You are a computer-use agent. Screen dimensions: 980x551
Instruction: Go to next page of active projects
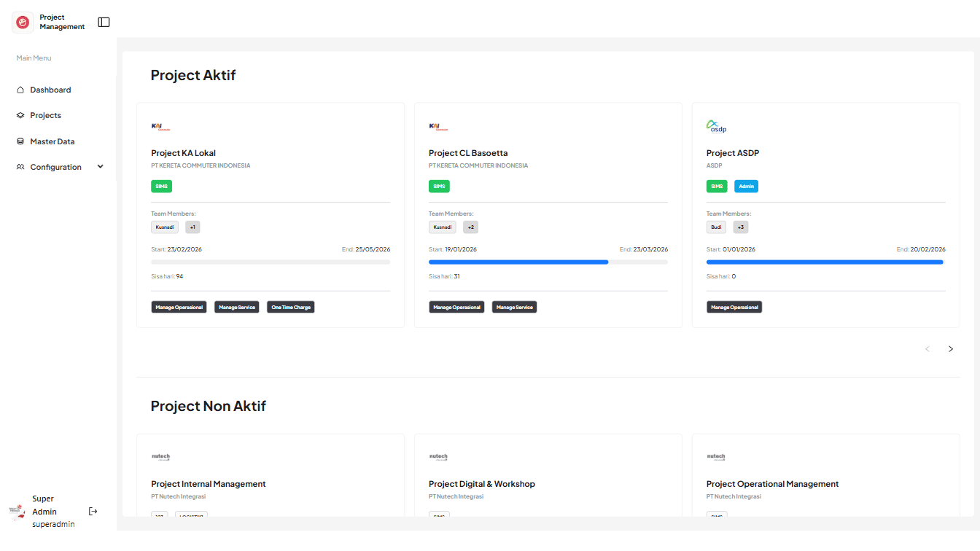(x=951, y=349)
